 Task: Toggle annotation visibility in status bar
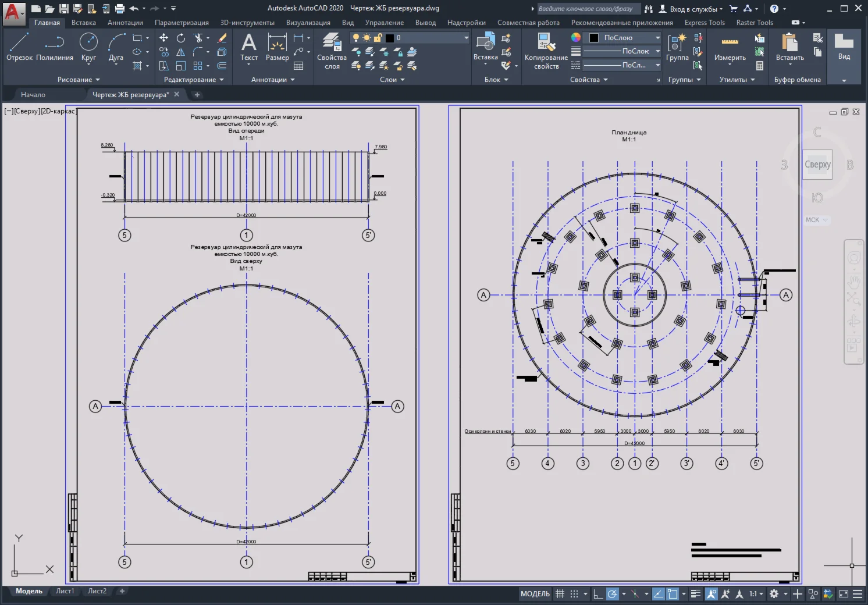click(x=711, y=594)
